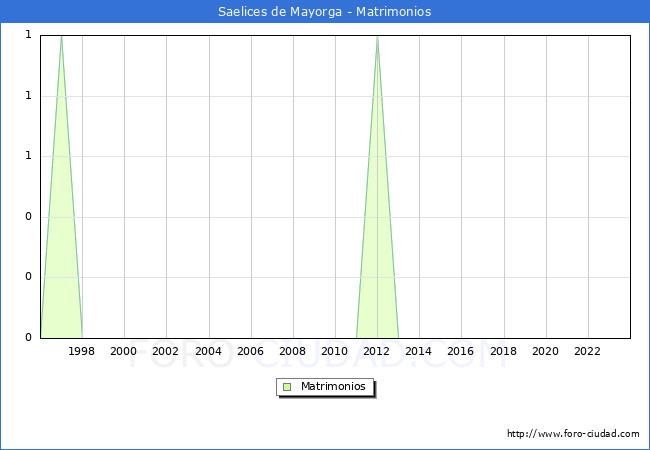Select the 2000 x-axis label

(x=124, y=351)
